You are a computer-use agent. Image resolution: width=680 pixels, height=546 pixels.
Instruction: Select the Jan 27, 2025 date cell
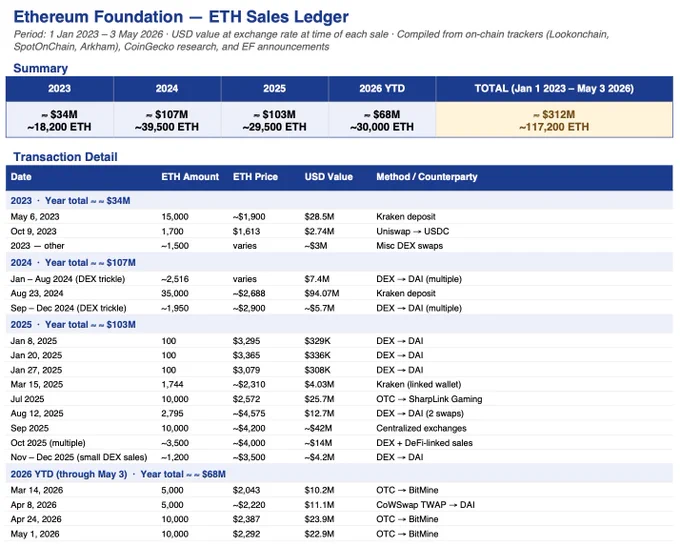point(36,370)
